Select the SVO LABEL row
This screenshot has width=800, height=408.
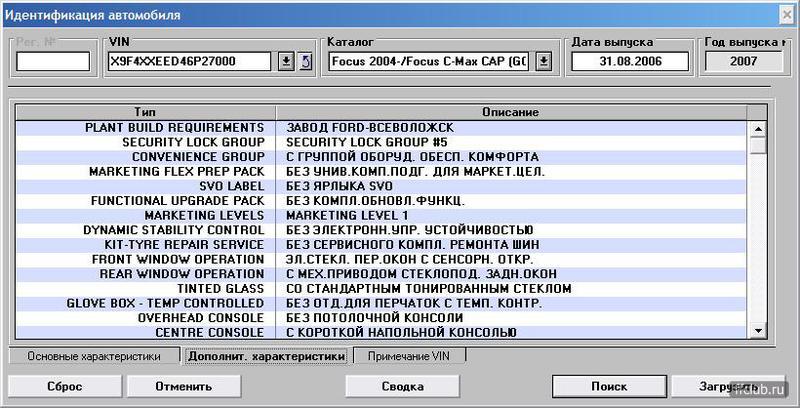(381, 186)
